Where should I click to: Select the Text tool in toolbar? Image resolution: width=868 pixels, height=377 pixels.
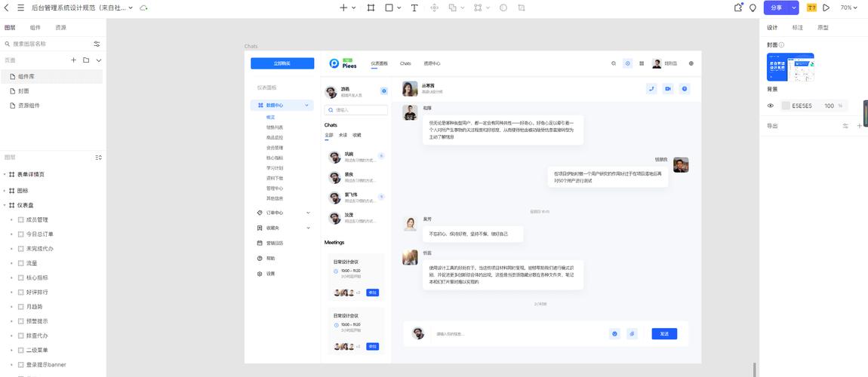pos(414,8)
